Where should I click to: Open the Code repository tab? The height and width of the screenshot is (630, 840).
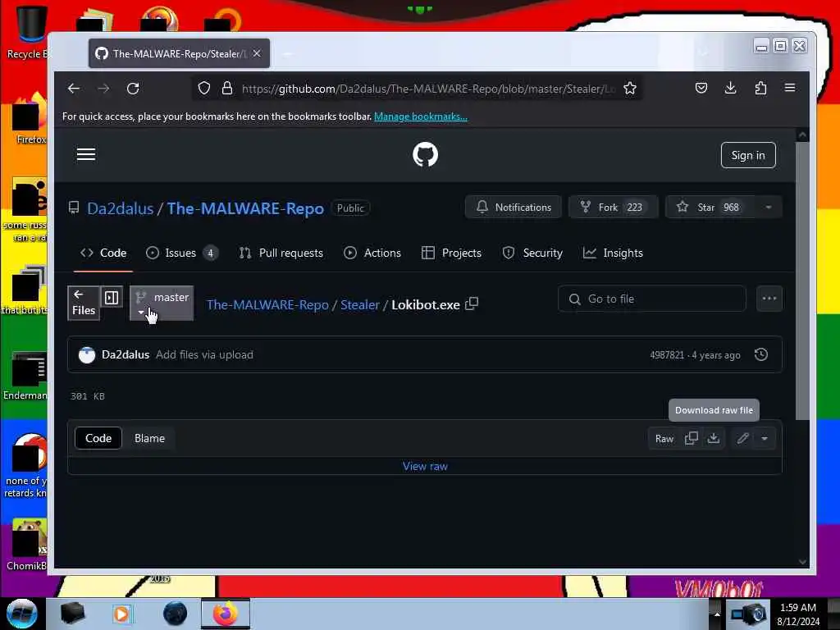pyautogui.click(x=103, y=253)
